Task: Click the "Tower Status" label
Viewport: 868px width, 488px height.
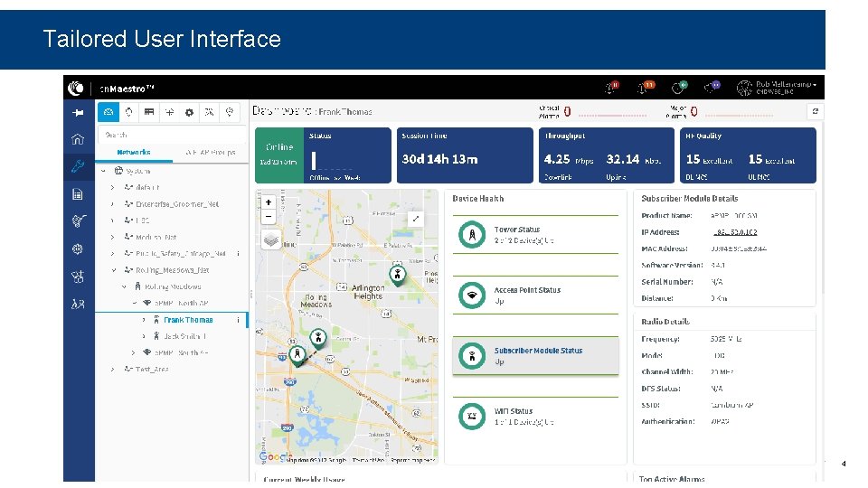Action: 517,229
